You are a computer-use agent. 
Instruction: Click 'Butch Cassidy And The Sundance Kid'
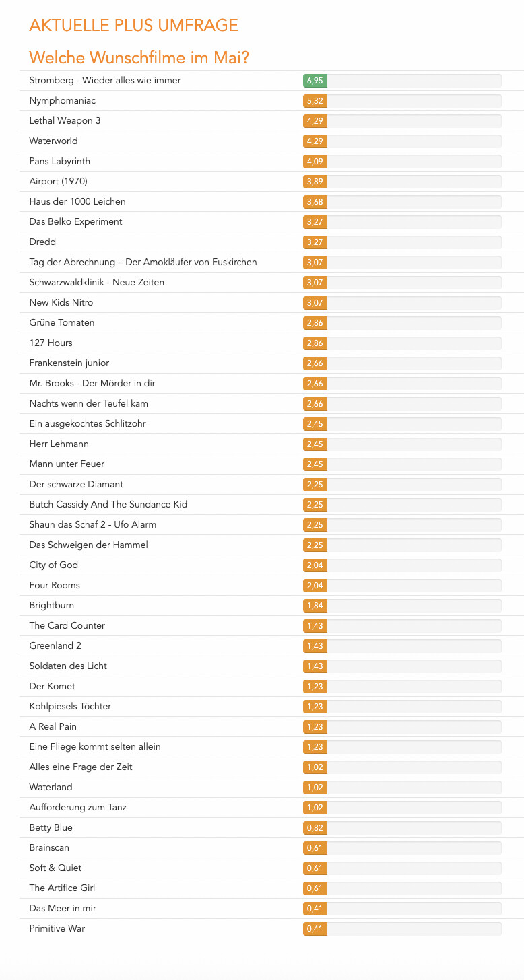[108, 505]
